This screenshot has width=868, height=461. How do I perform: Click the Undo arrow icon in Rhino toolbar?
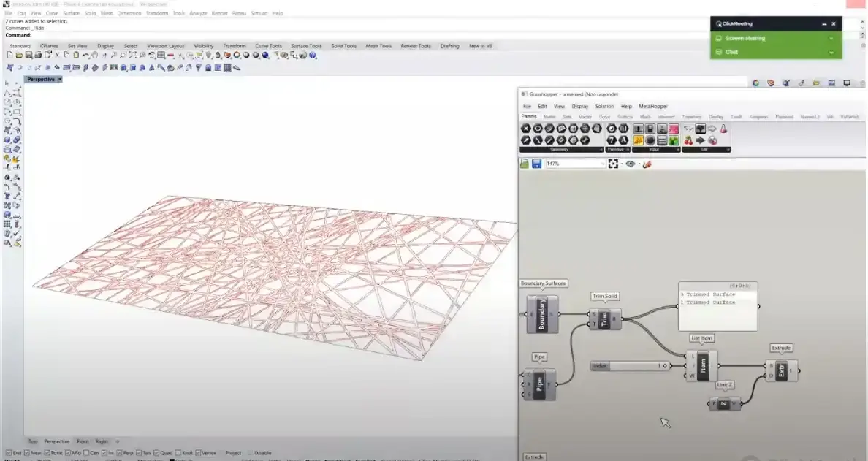85,55
